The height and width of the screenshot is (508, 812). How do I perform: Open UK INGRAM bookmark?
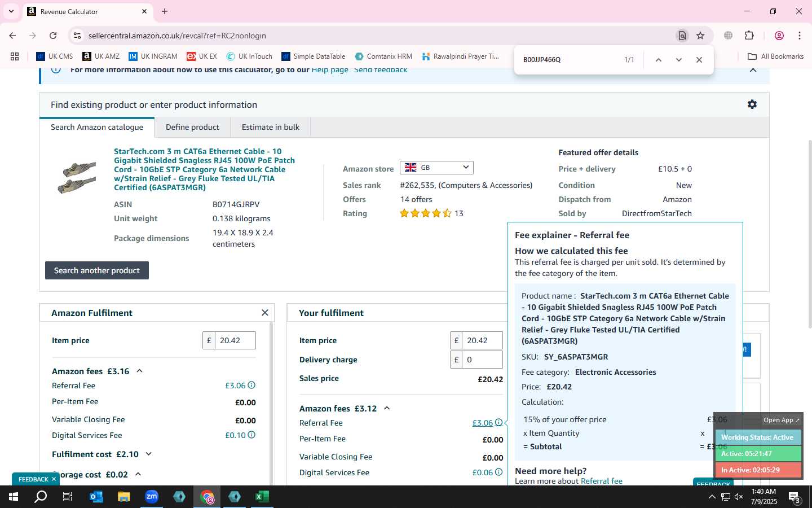coord(153,56)
